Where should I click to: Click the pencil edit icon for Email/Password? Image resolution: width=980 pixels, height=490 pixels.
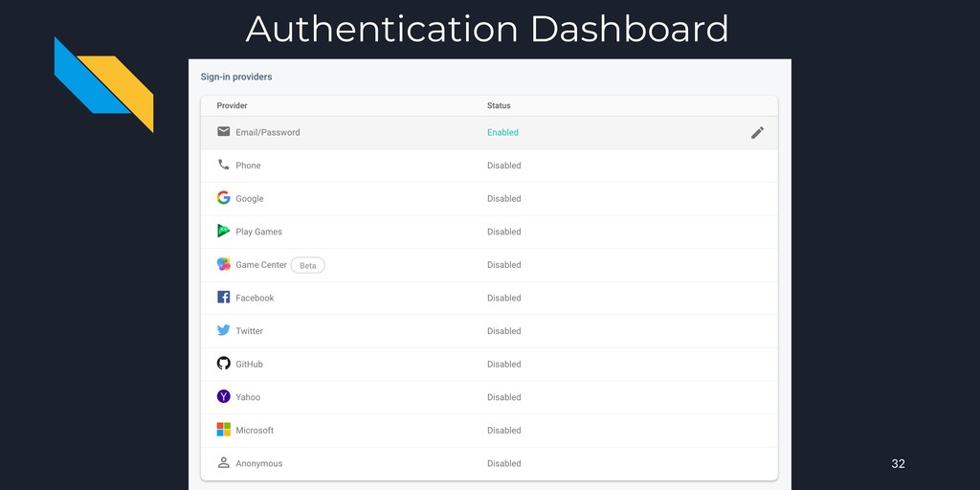click(x=757, y=132)
